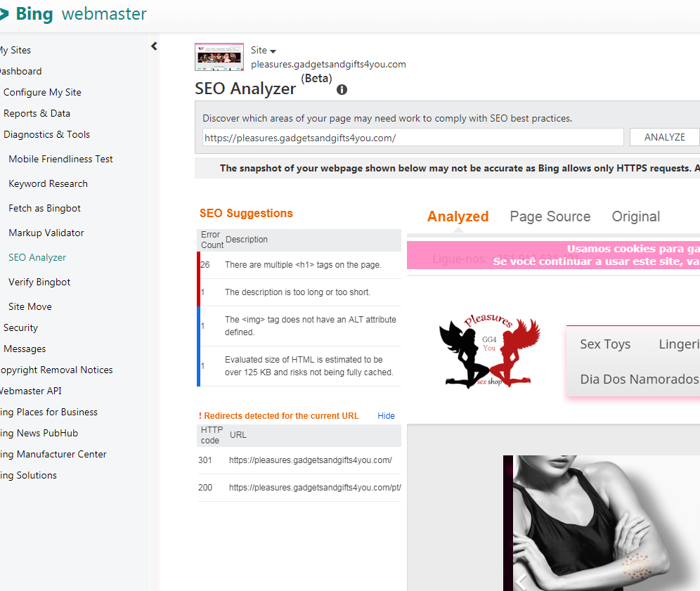700x591 pixels.
Task: Open Mobile Friendliness Test
Action: (x=60, y=159)
